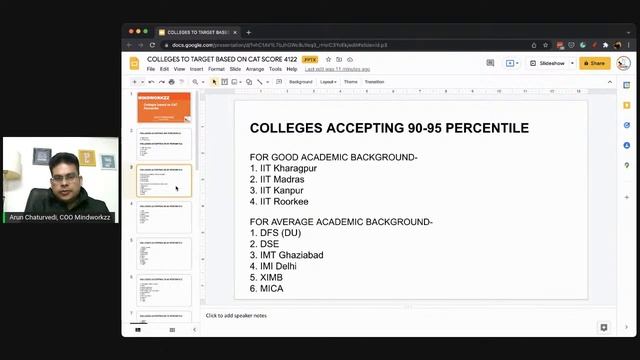This screenshot has height=360, width=640.
Task: Open the Keep notes side panel icon
Action: click(x=627, y=105)
